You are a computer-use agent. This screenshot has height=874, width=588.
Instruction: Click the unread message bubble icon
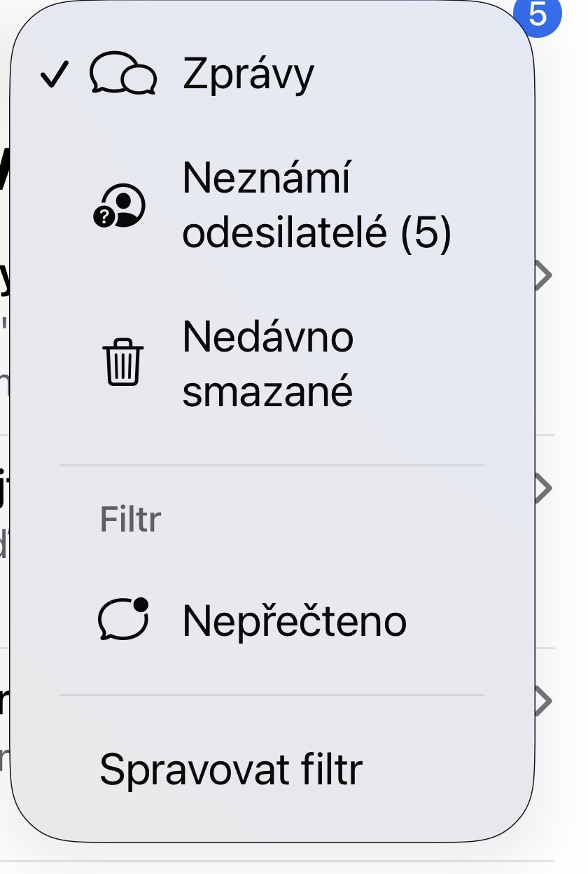124,619
